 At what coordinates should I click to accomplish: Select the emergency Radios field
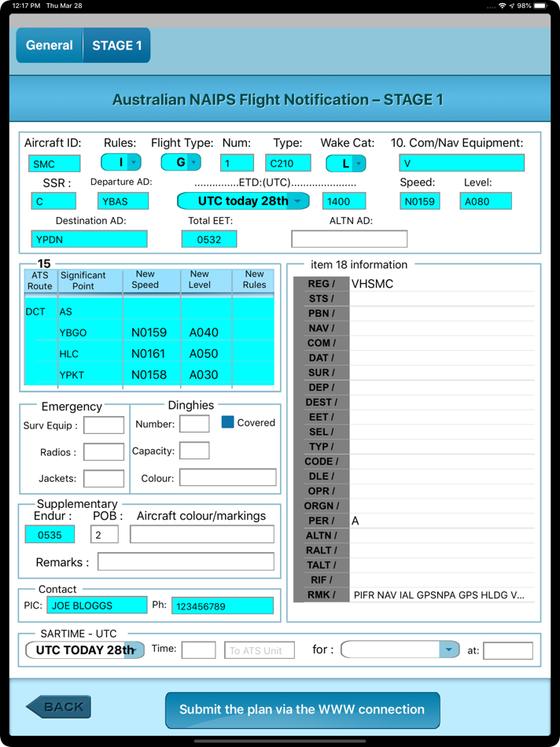104,451
